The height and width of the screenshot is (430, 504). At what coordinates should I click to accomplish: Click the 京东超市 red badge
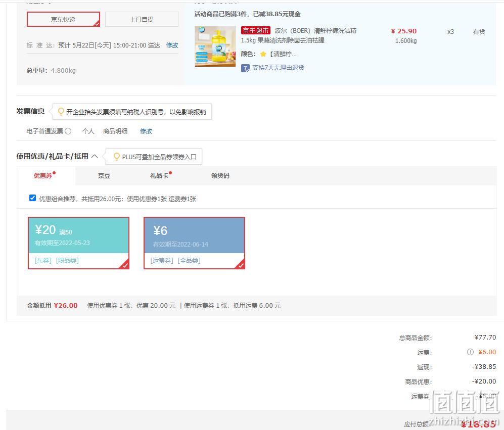point(255,30)
